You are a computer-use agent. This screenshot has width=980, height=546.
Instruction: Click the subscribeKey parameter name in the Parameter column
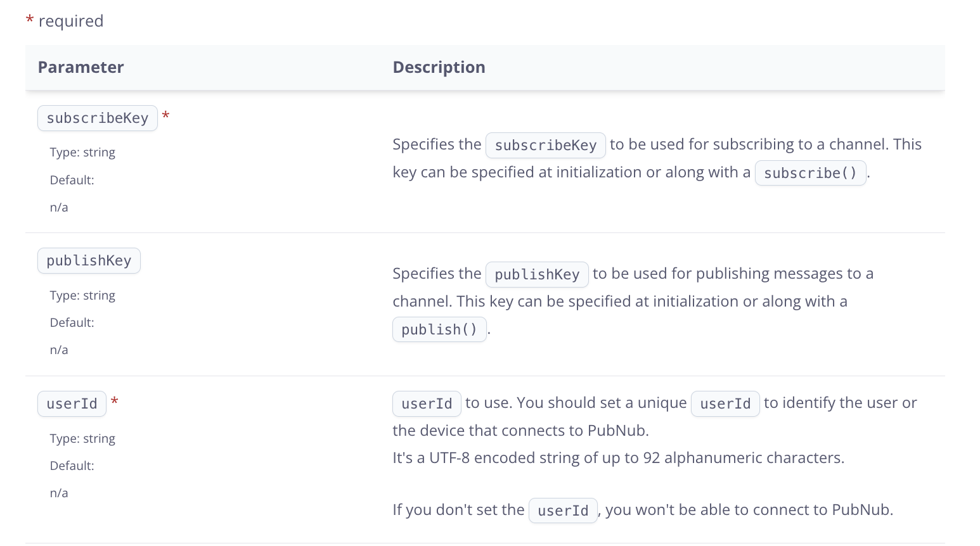[97, 118]
